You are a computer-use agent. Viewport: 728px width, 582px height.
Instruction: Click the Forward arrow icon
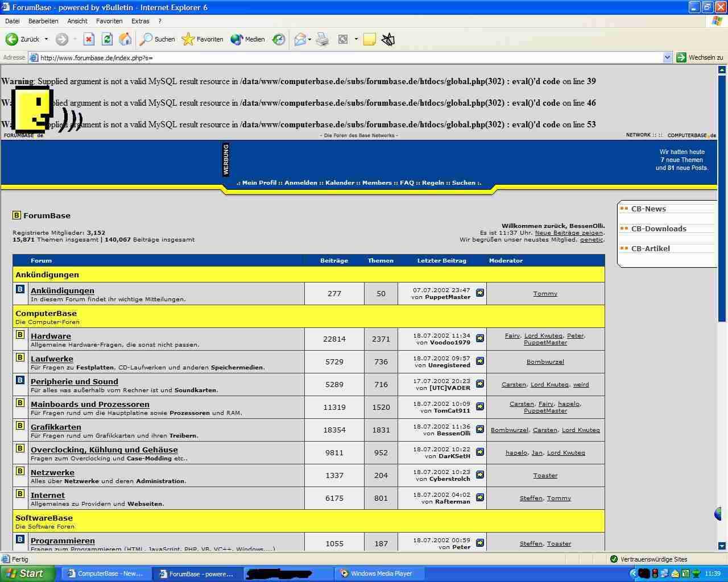(x=61, y=39)
